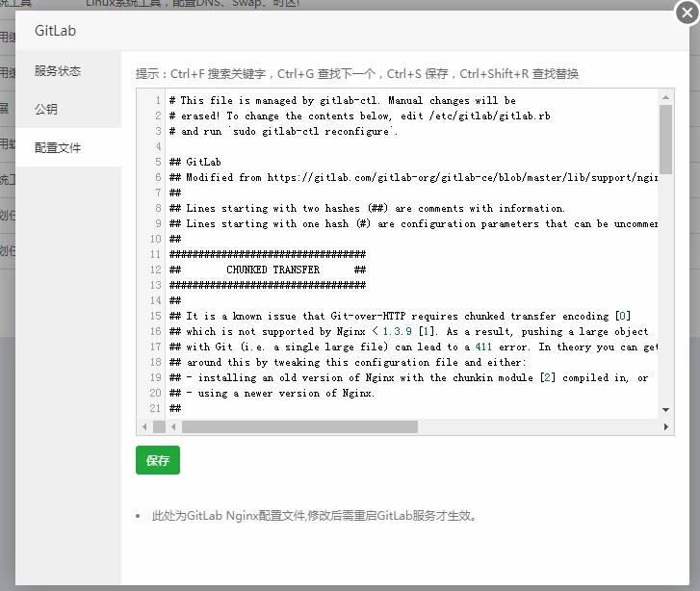This screenshot has height=591, width=700.
Task: Click editor vertical scrollbar up arrow
Action: (x=665, y=97)
